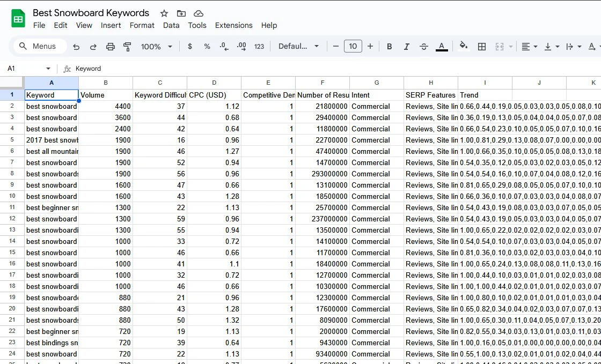Viewport: 601px width, 364px height.
Task: Star the Best Snowboard Keywords spreadsheet
Action: coord(164,13)
